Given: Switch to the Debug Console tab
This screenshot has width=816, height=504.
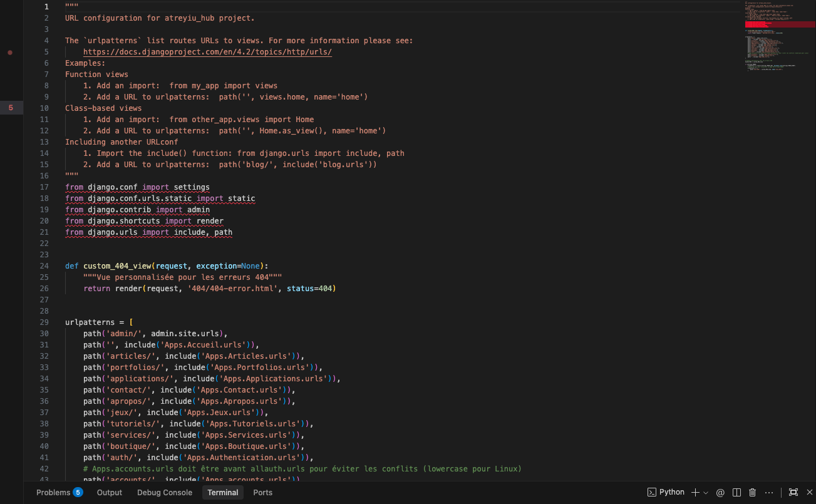Looking at the screenshot, I should (165, 493).
